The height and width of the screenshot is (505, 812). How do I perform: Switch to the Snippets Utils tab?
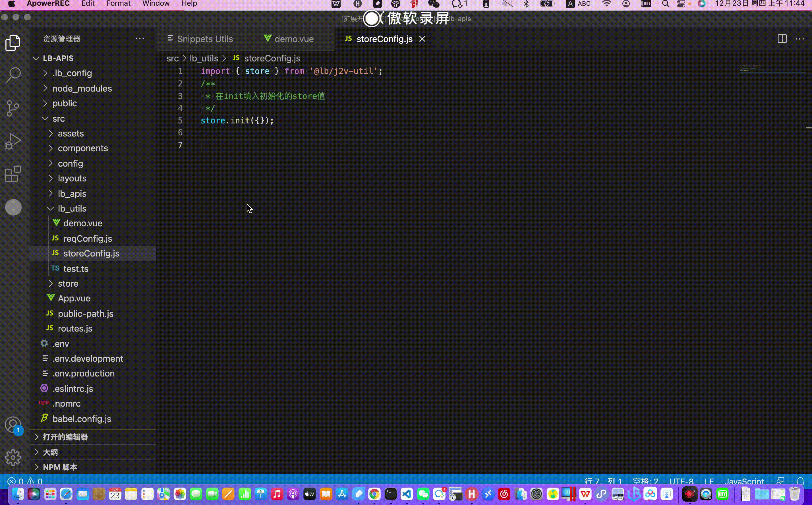[204, 39]
